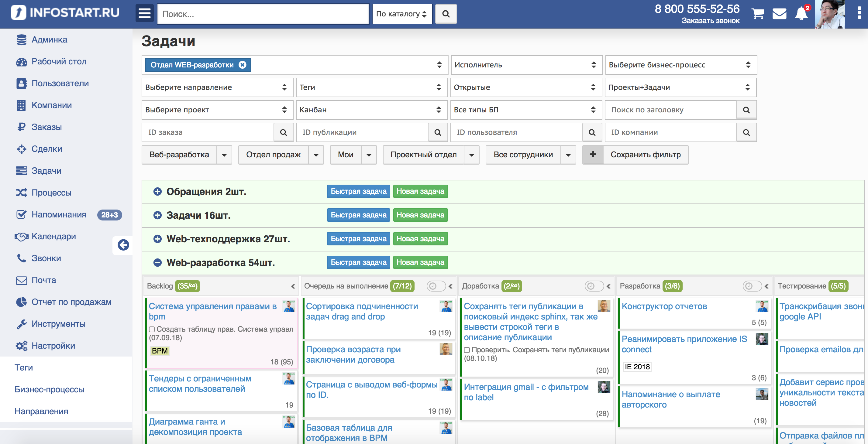This screenshot has height=444, width=868.
Task: Collapse the Разработка column arrow
Action: point(766,286)
